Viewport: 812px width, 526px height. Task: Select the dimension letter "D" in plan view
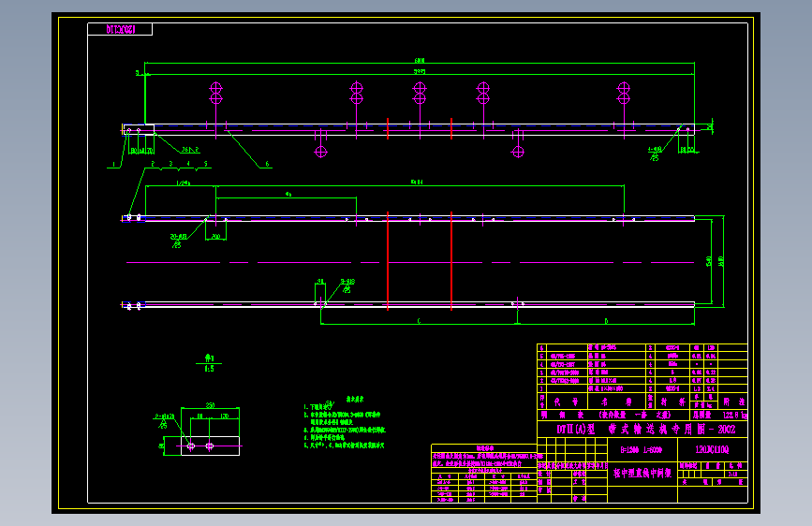click(x=606, y=321)
